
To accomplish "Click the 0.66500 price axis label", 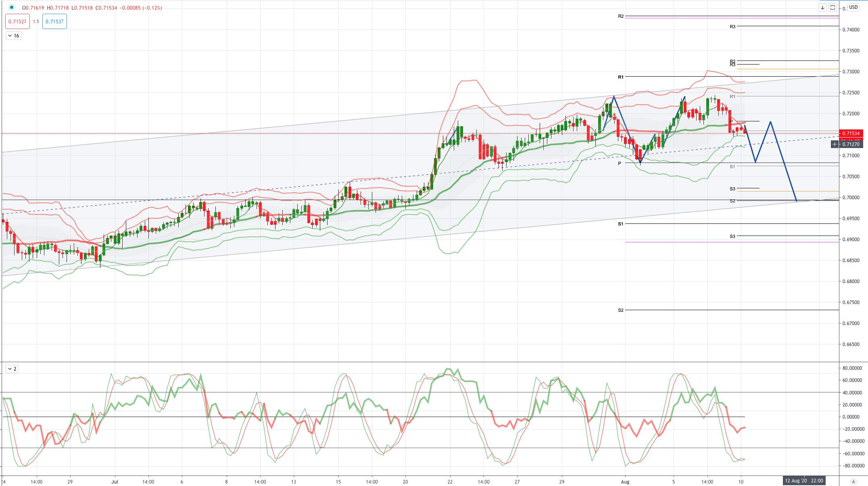I will pyautogui.click(x=851, y=344).
